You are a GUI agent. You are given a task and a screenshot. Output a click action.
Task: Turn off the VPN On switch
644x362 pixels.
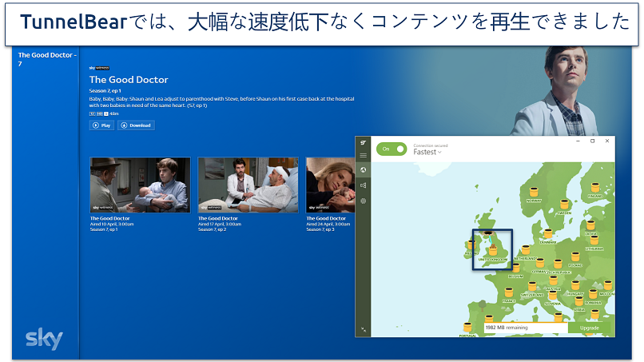click(x=392, y=149)
